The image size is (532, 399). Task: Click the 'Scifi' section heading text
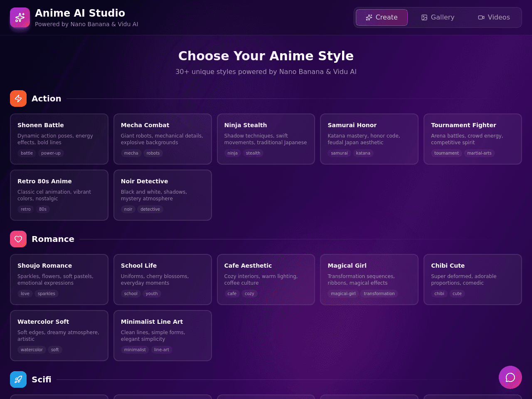coord(42,379)
